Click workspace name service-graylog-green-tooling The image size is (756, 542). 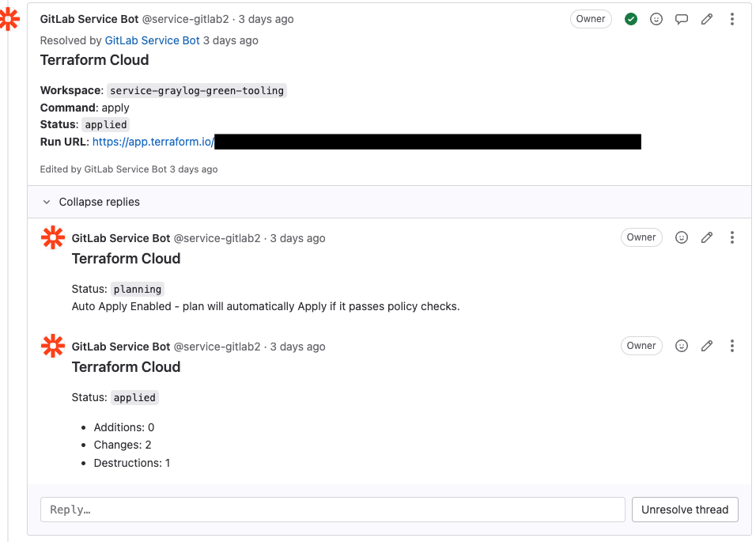197,91
